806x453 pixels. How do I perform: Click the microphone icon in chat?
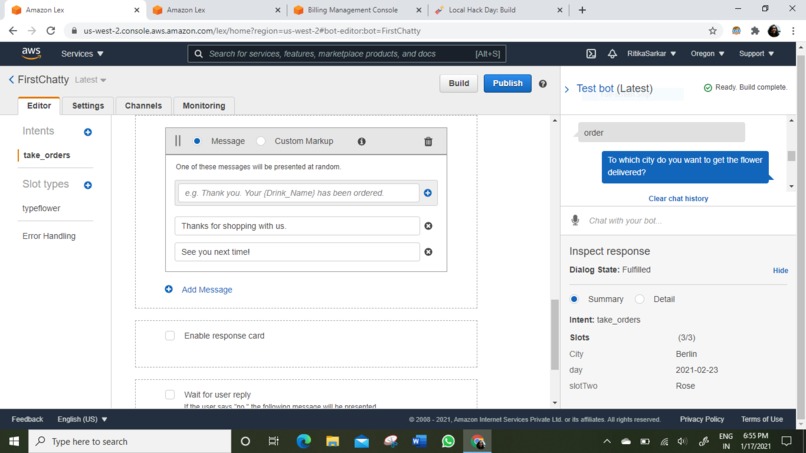pyautogui.click(x=575, y=221)
